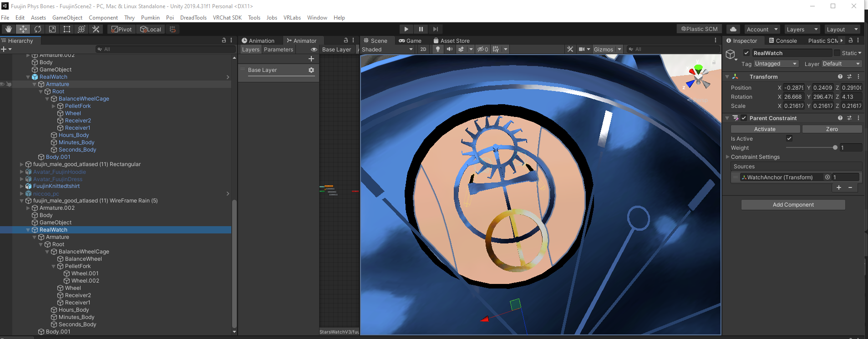The height and width of the screenshot is (339, 868).
Task: Select the Rotate tool
Action: click(x=38, y=29)
